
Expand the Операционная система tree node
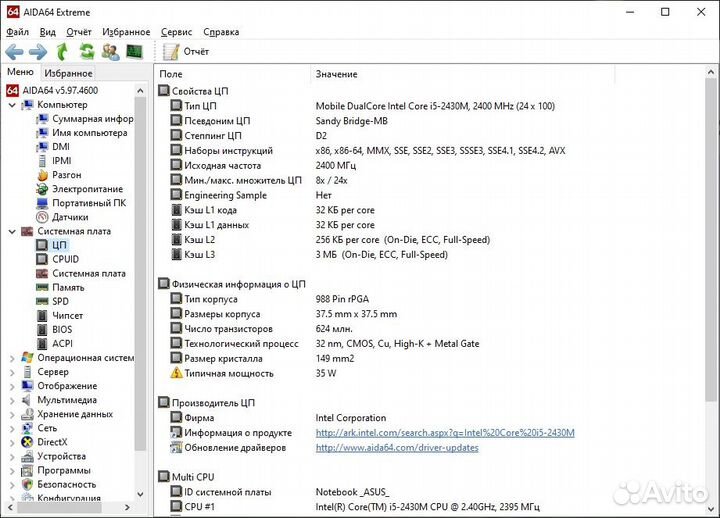pos(12,358)
